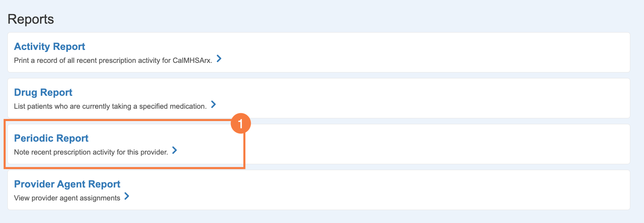Image resolution: width=644 pixels, height=223 pixels.
Task: Click the chevron arrow after CalMHSArx description
Action: [219, 59]
